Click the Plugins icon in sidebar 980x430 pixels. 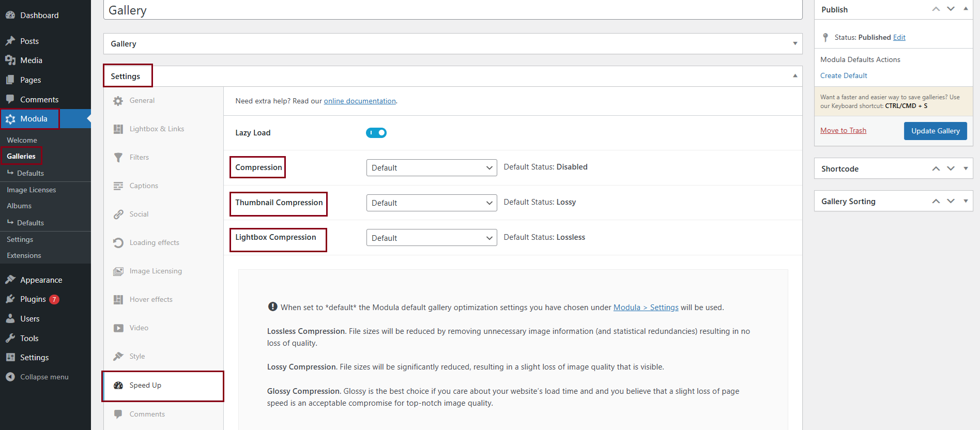(10, 299)
